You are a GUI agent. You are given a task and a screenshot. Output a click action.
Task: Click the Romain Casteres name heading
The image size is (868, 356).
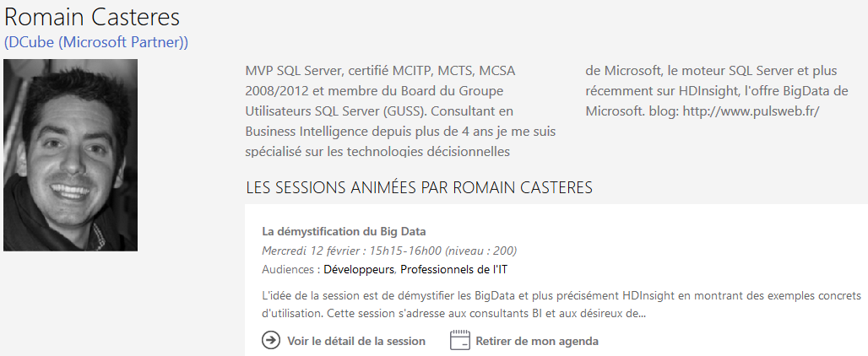pyautogui.click(x=92, y=17)
